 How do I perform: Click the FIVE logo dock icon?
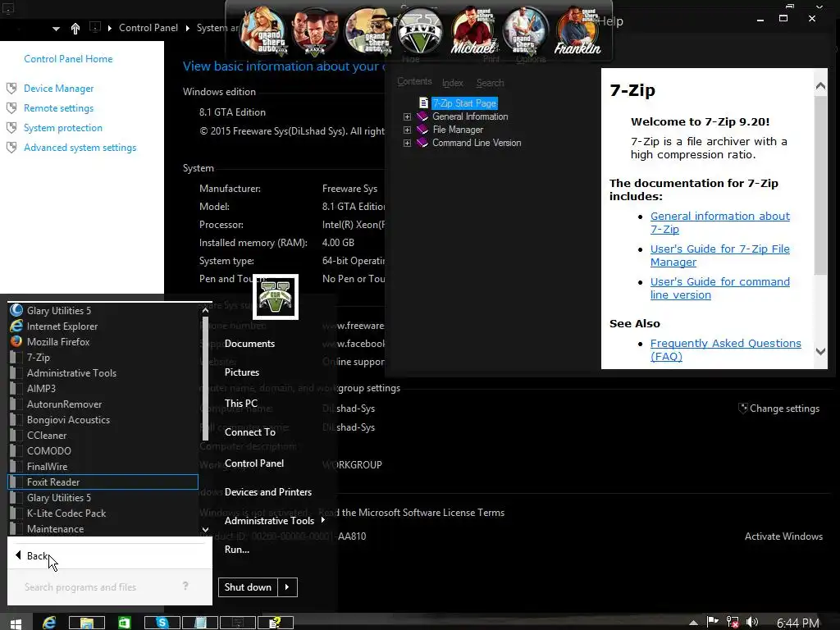420,31
